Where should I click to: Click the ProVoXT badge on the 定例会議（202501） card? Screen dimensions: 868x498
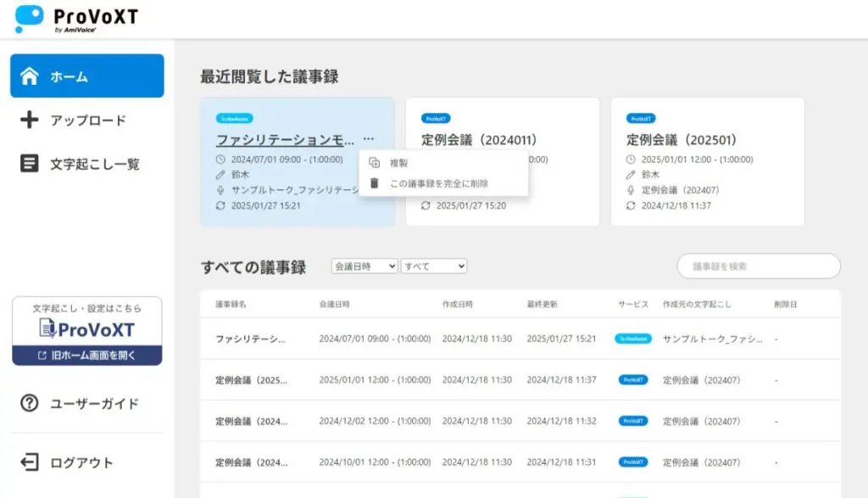click(x=641, y=119)
